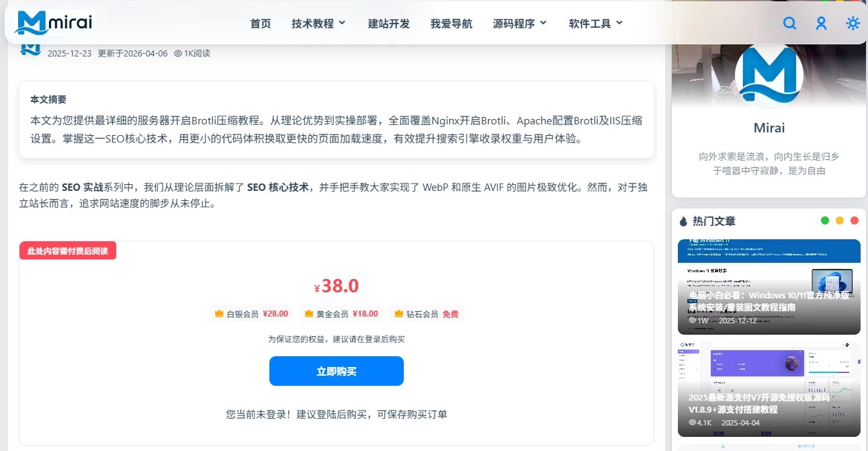868x451 pixels.
Task: Open the Windows 10/11 install guide thumbnail
Action: tap(769, 286)
